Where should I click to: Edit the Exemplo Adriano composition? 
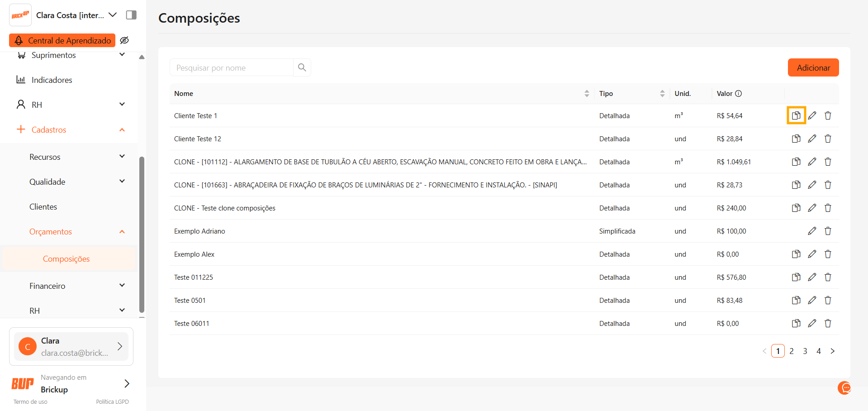tap(812, 231)
